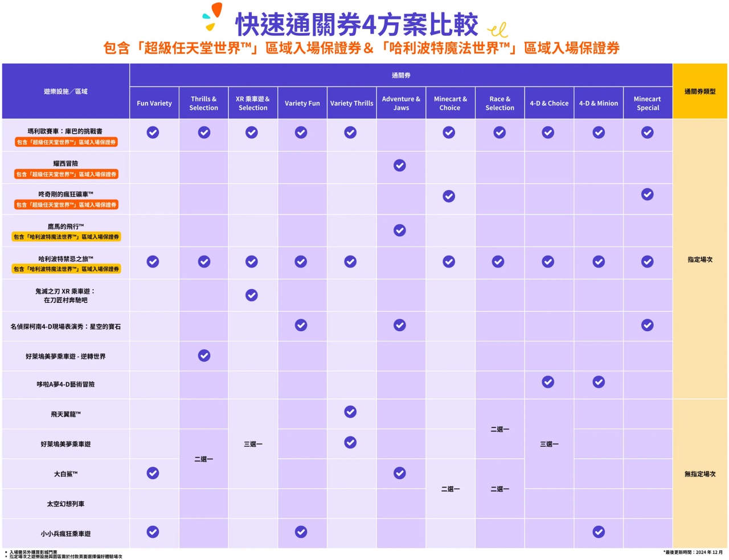Click the 最後更新時間 2024 年 12 月 note
Viewport: 729px width, 560px height.
tap(693, 552)
